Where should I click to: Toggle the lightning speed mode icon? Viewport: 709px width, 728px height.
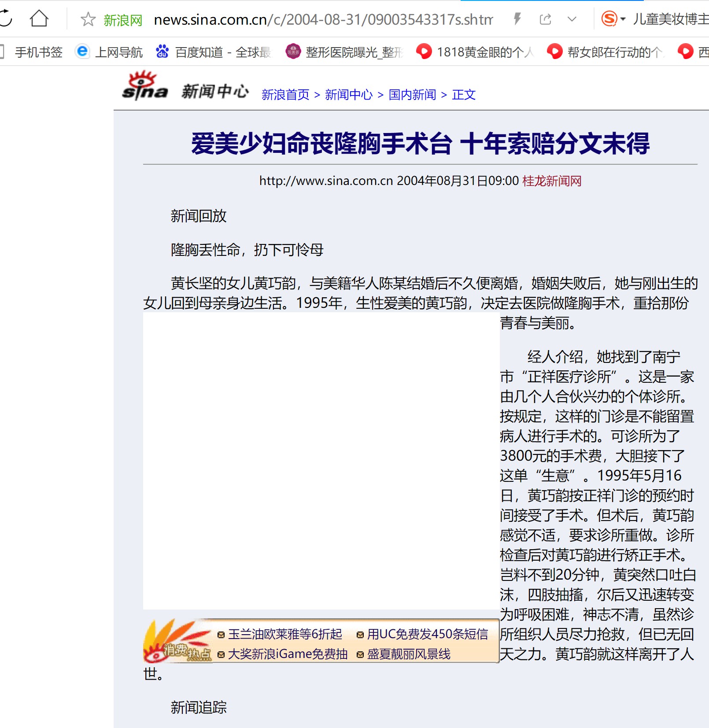[x=517, y=19]
